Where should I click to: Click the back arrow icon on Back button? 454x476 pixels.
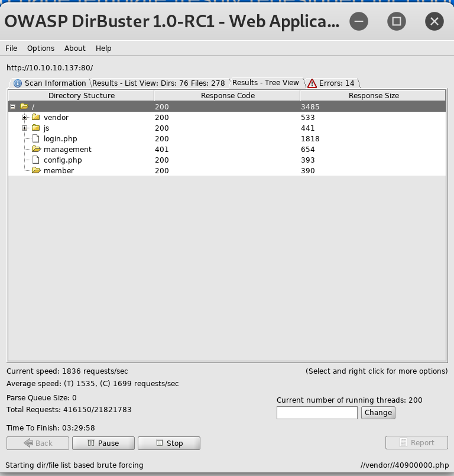(x=28, y=443)
